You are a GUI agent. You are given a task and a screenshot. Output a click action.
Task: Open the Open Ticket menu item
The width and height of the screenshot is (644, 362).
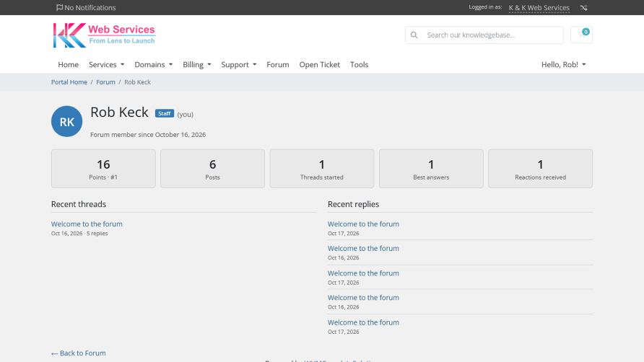(x=320, y=64)
